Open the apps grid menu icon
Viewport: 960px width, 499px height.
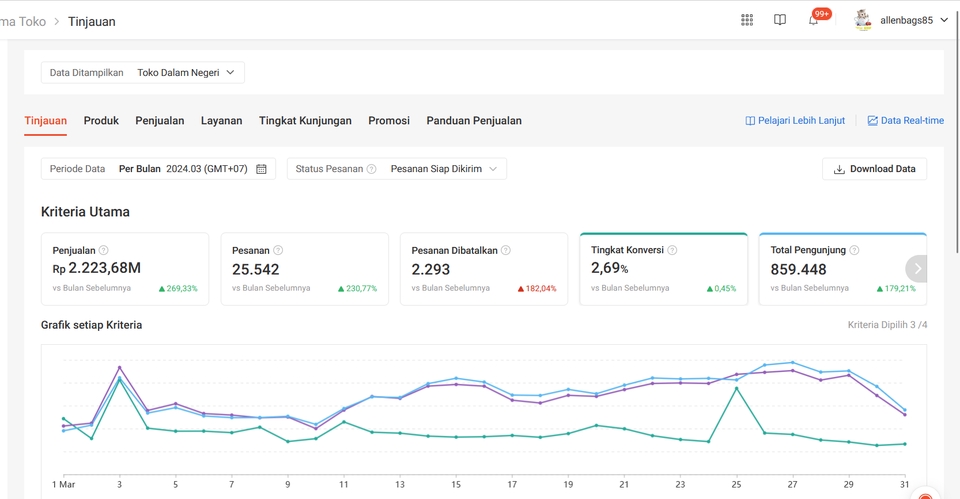coord(747,20)
